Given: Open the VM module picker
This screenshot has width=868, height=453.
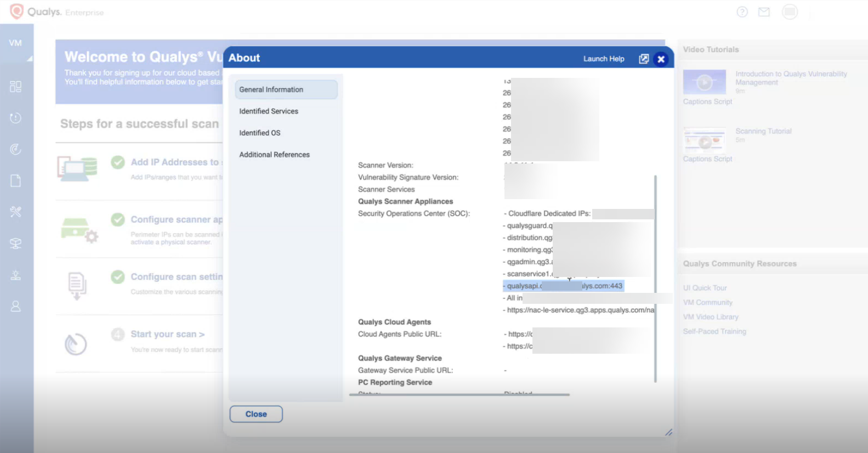Looking at the screenshot, I should click(16, 43).
